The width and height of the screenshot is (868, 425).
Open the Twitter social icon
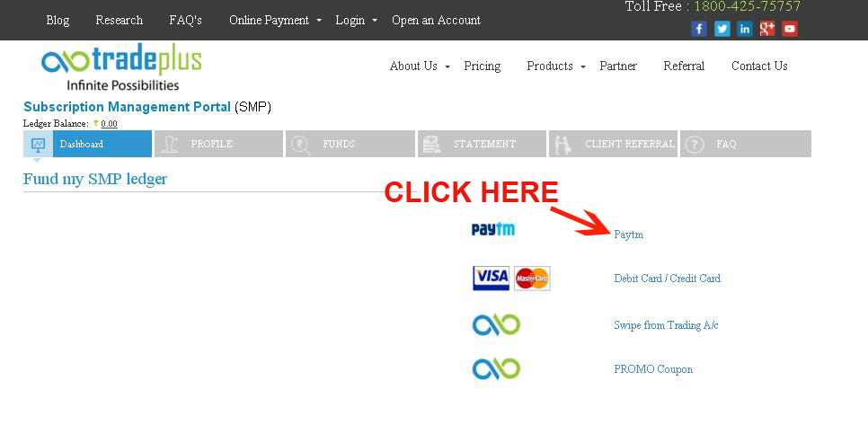tap(722, 29)
